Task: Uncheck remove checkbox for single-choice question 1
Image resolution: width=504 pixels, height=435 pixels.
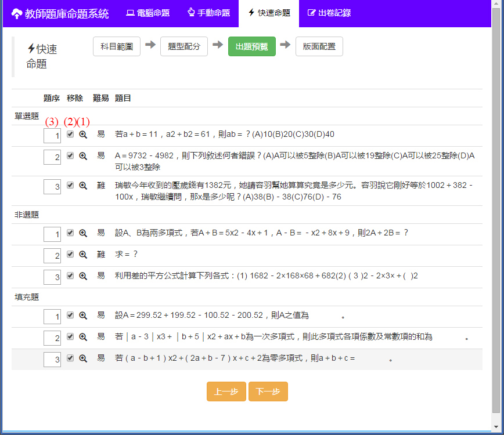Action: [70, 134]
